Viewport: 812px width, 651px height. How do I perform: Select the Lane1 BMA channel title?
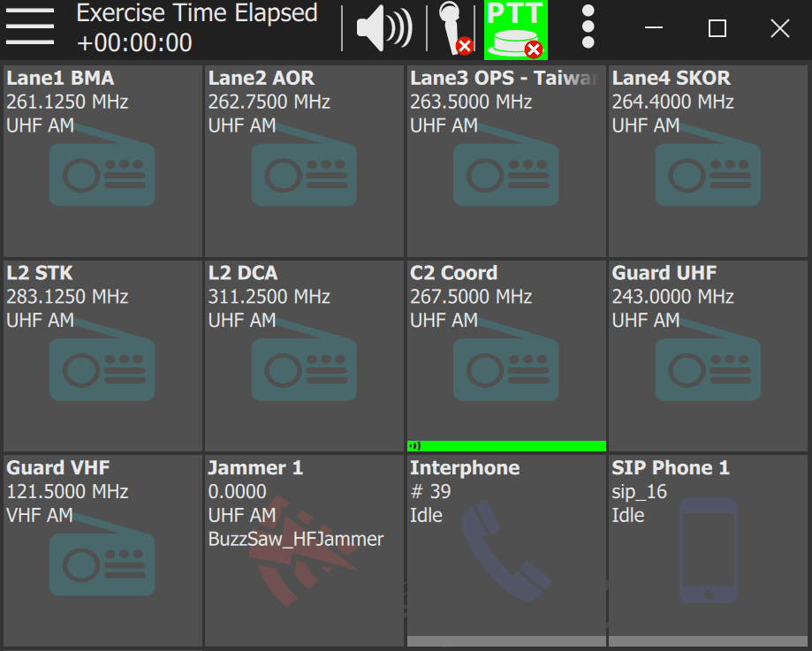pyautogui.click(x=60, y=79)
